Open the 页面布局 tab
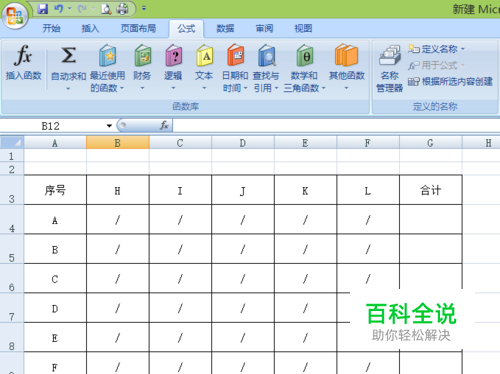 click(138, 28)
